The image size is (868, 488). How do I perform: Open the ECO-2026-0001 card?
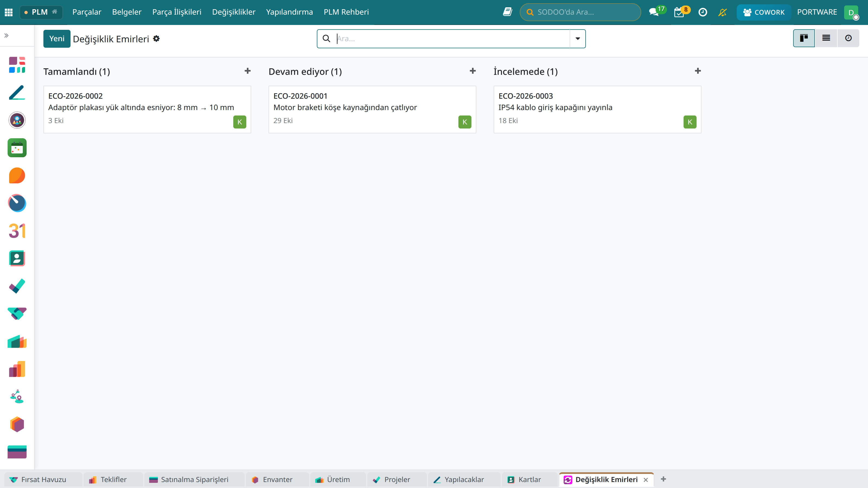tap(372, 110)
